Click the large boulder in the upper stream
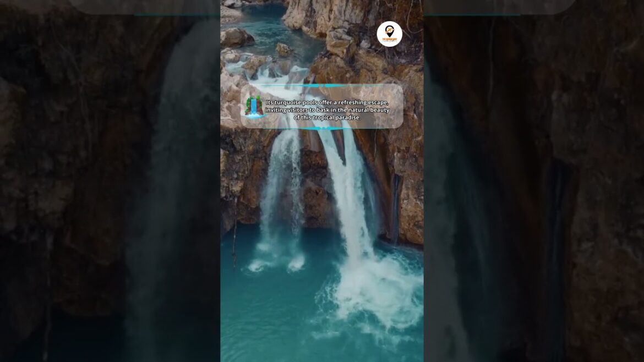Viewport: 644px width, 362px height. (x=237, y=37)
